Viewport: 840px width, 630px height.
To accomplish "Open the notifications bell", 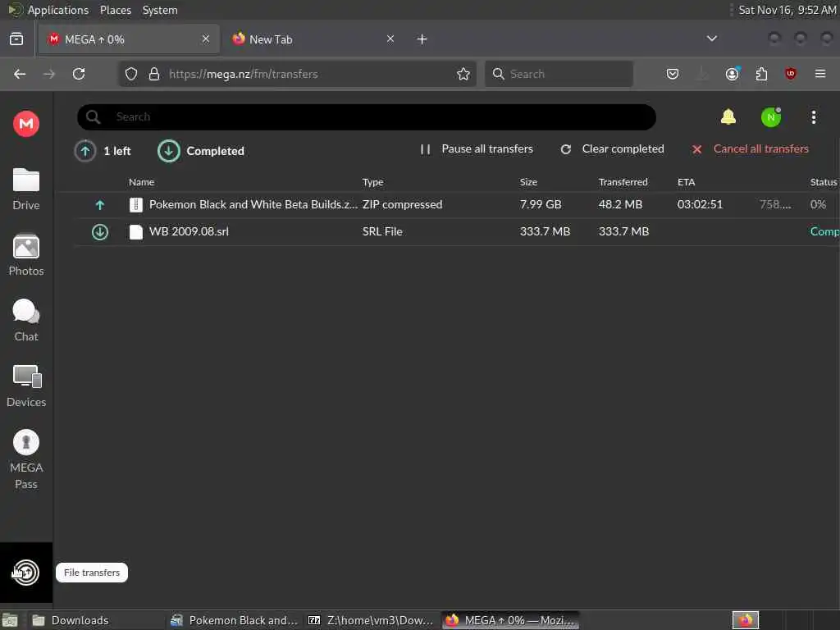I will pos(728,116).
